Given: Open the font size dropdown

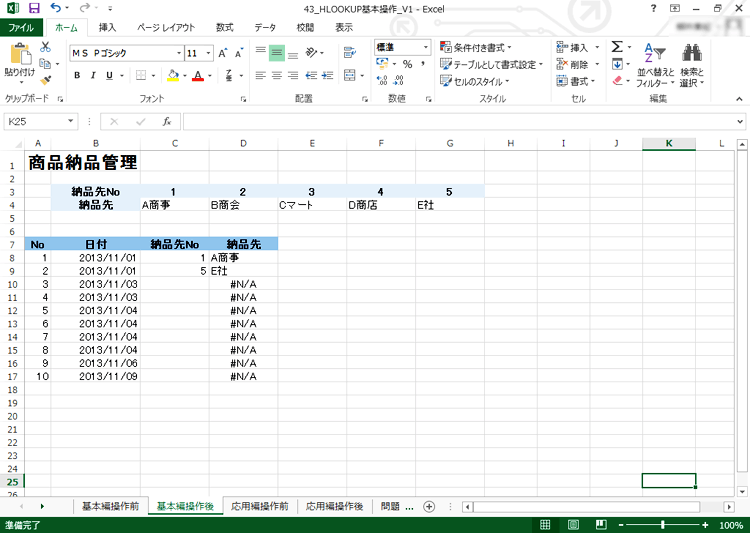Looking at the screenshot, I should [209, 53].
